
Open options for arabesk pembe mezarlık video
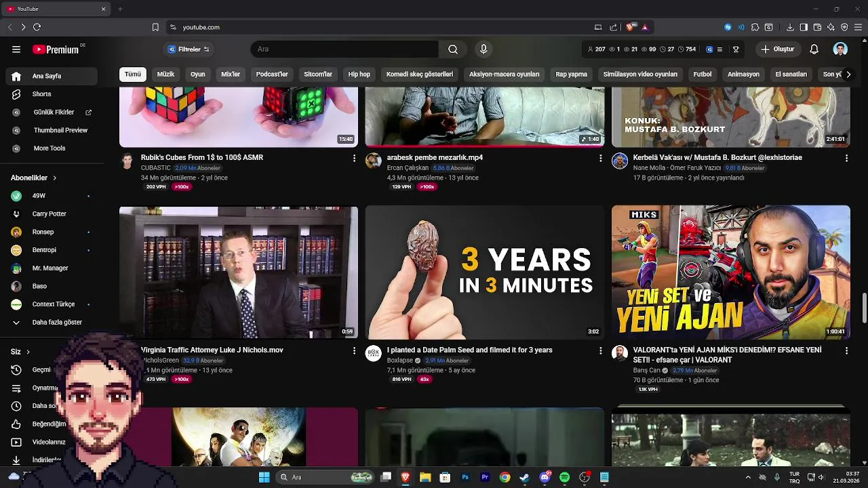coord(600,158)
